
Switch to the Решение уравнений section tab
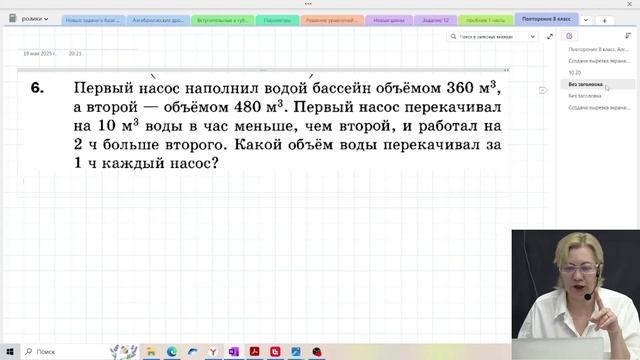click(332, 20)
